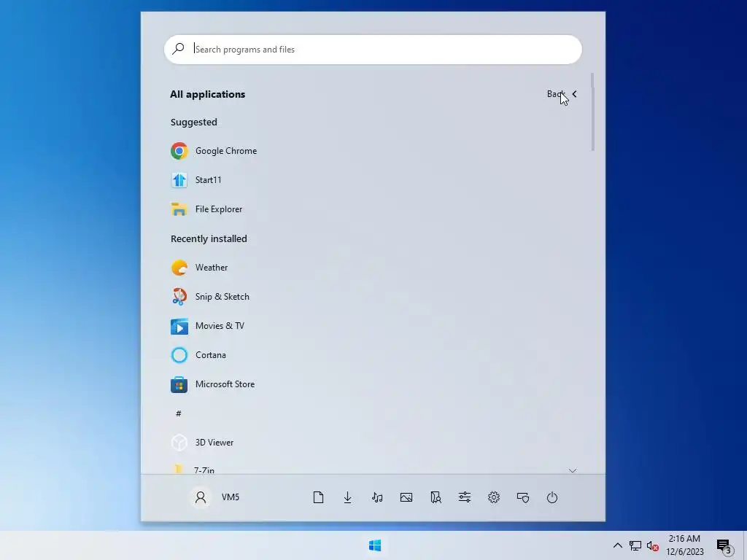Click the Documents shortcut icon
This screenshot has width=747, height=560.
coord(318,497)
